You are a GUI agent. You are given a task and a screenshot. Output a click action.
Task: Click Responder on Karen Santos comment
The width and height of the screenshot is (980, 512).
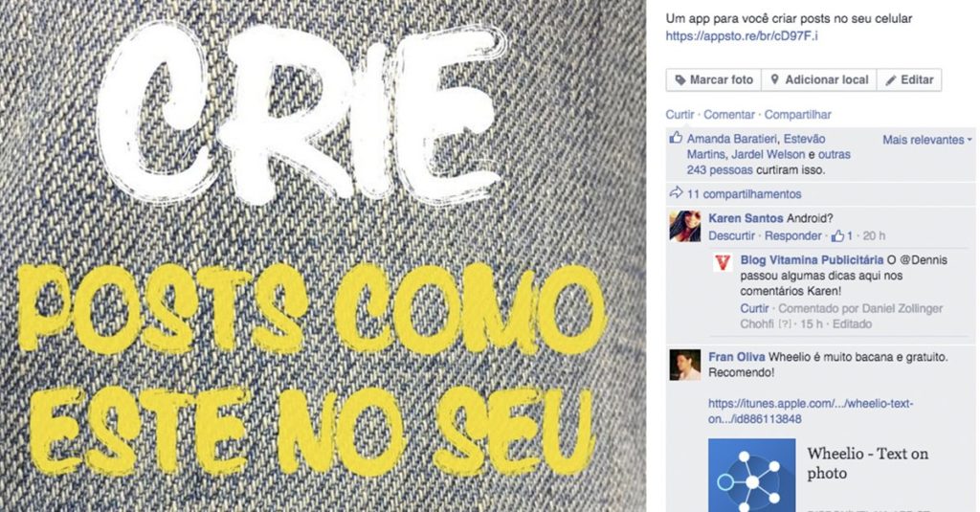(793, 235)
